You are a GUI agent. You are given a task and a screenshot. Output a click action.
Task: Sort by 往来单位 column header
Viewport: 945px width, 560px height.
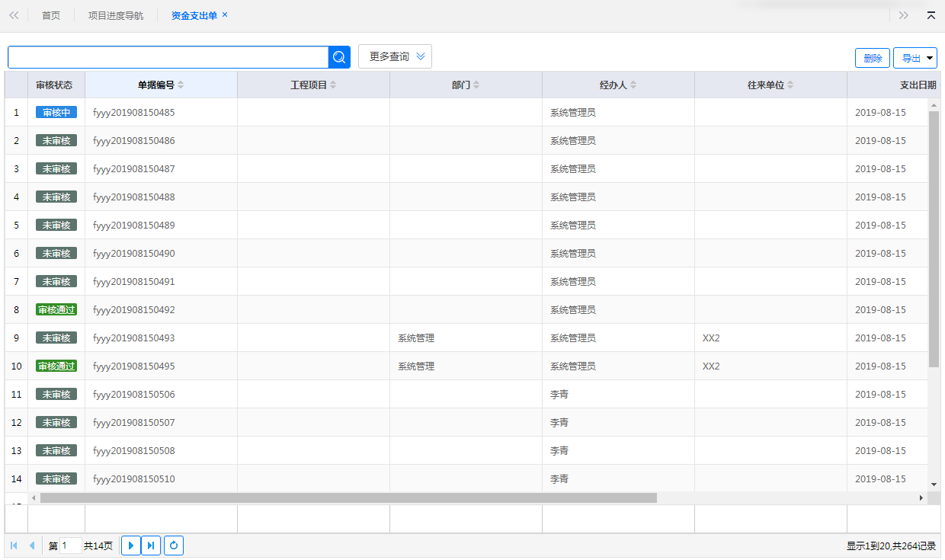tap(770, 85)
